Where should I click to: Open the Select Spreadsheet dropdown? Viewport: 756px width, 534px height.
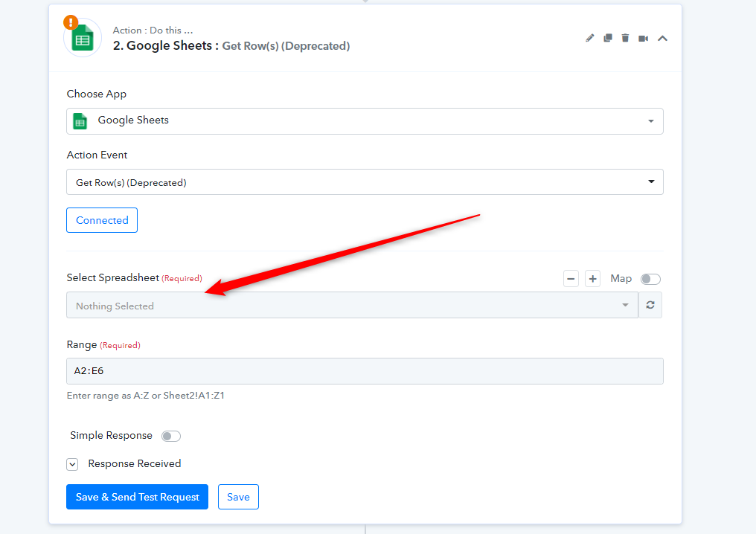point(352,305)
